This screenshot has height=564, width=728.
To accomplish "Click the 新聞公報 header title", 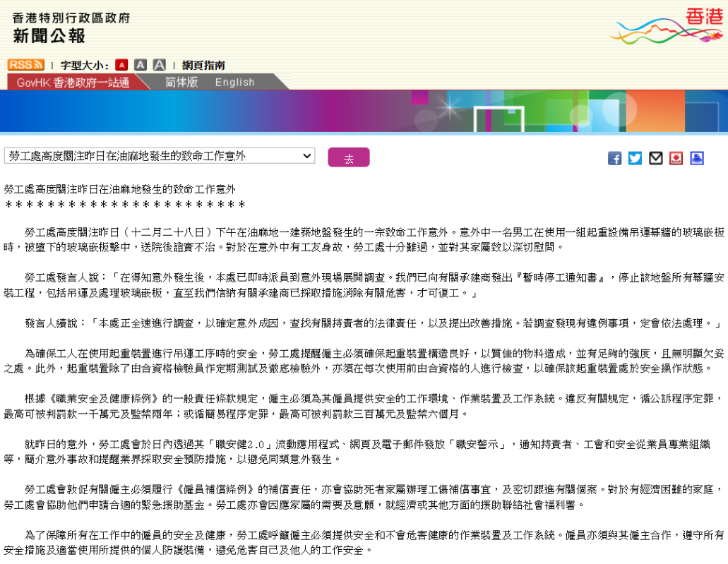I will [x=49, y=36].
